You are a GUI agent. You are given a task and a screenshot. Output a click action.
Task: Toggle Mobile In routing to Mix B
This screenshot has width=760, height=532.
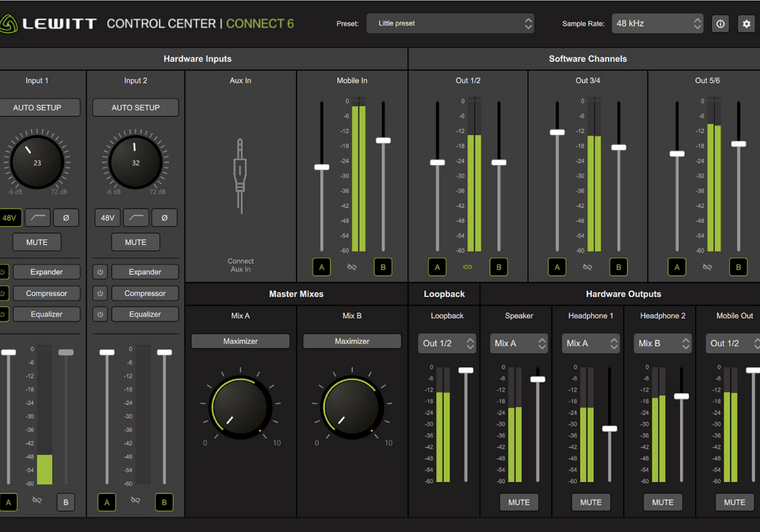click(383, 267)
